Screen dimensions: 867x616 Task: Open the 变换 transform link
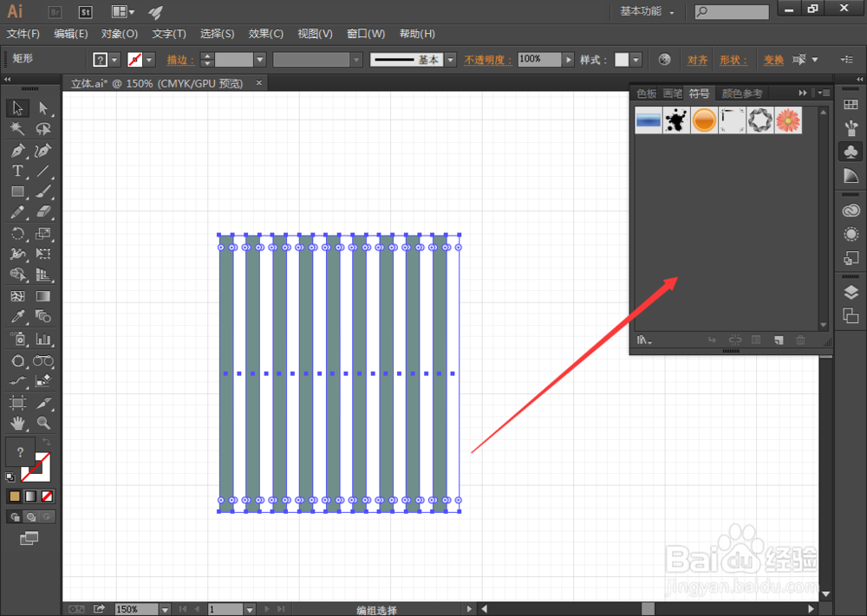point(773,60)
